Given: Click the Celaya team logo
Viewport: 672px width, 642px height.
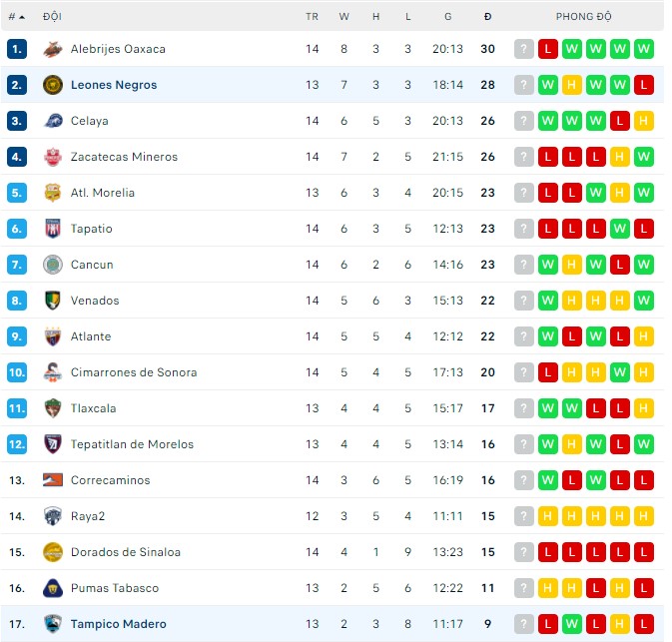Looking at the screenshot, I should point(53,121).
